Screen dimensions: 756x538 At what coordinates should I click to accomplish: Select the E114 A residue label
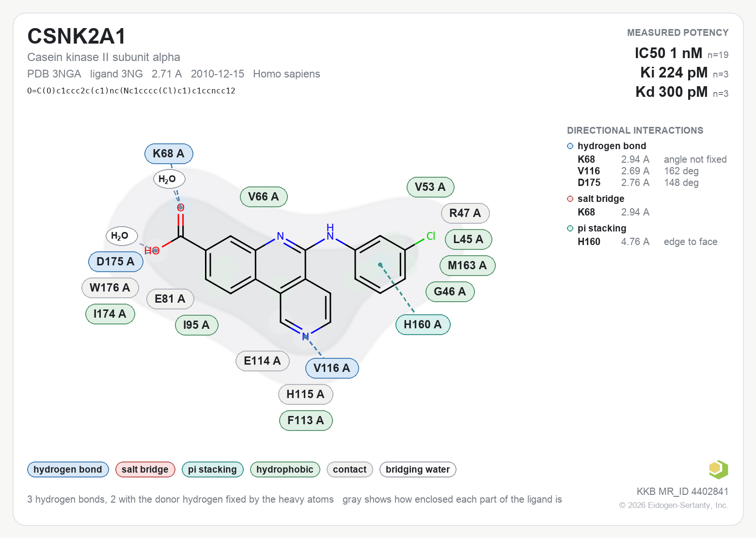pos(263,361)
